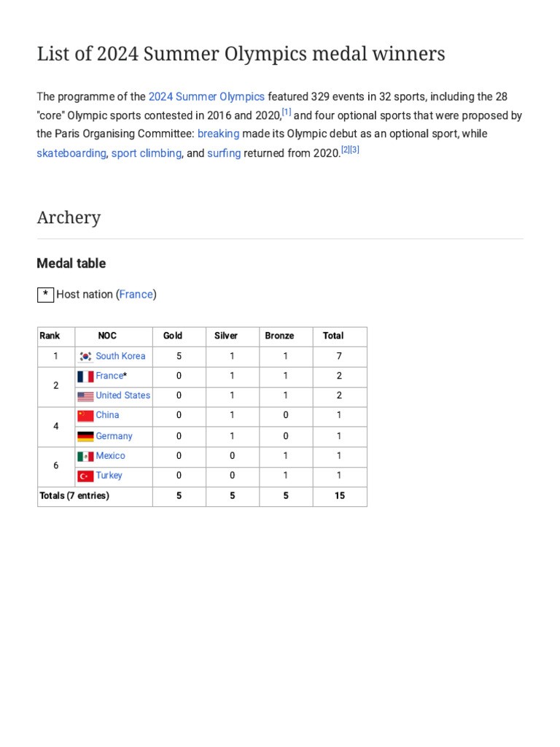Click the Germany flag icon

coord(85,436)
